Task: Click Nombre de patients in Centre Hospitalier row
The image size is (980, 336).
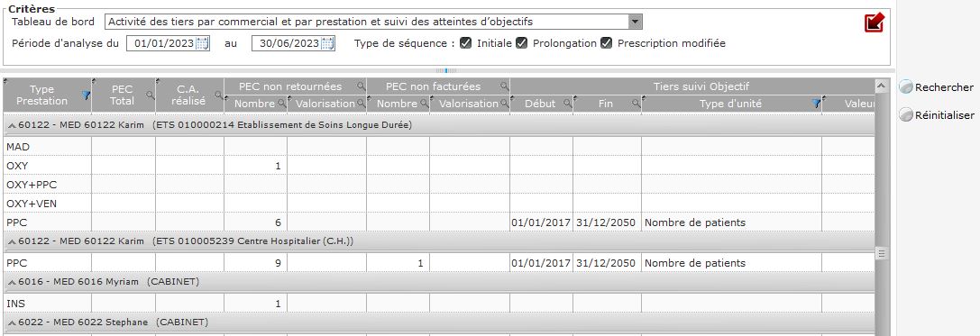Action: (695, 263)
